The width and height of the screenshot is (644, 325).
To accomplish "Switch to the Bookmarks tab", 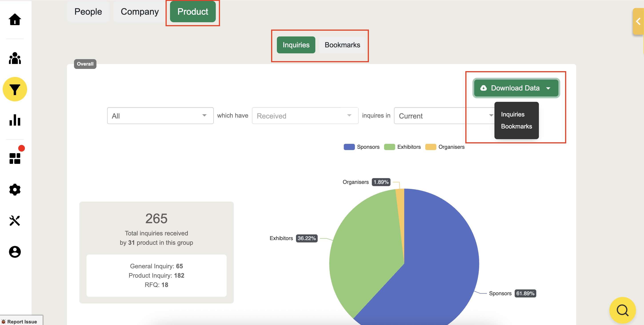I will [x=342, y=45].
